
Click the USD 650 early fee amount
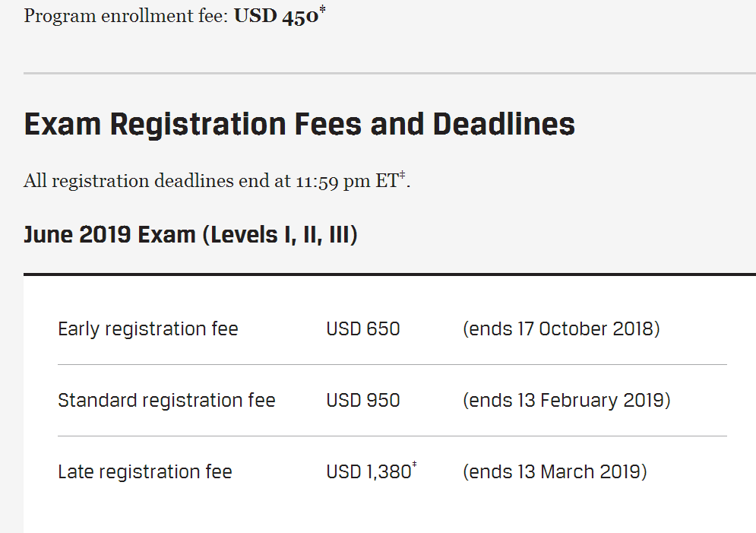pos(363,329)
